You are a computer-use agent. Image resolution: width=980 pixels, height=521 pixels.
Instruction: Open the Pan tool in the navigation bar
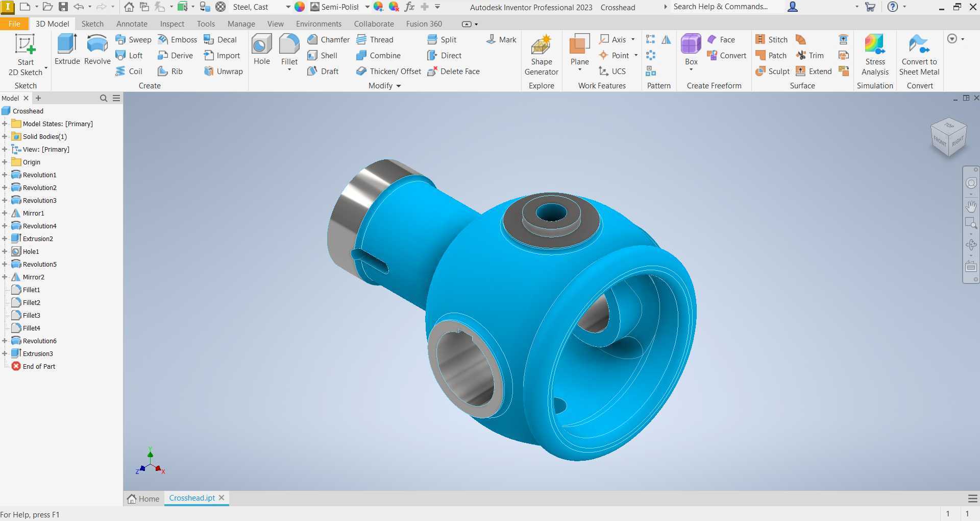tap(971, 206)
